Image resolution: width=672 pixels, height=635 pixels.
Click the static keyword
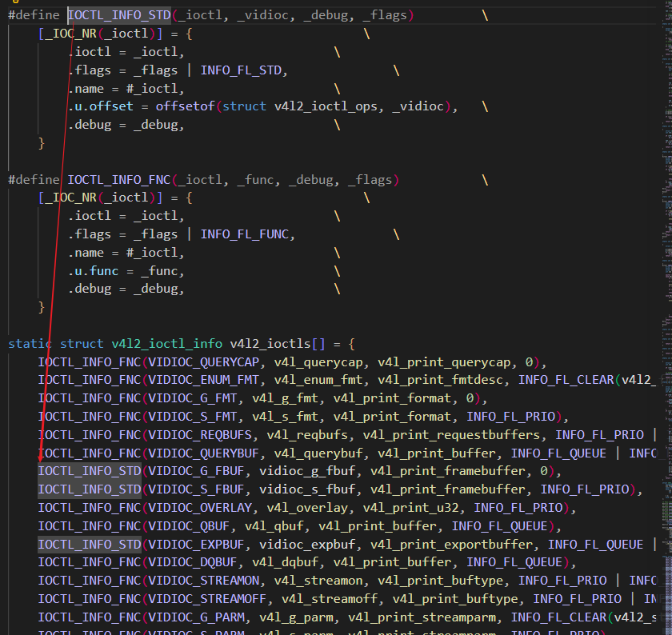click(x=30, y=344)
